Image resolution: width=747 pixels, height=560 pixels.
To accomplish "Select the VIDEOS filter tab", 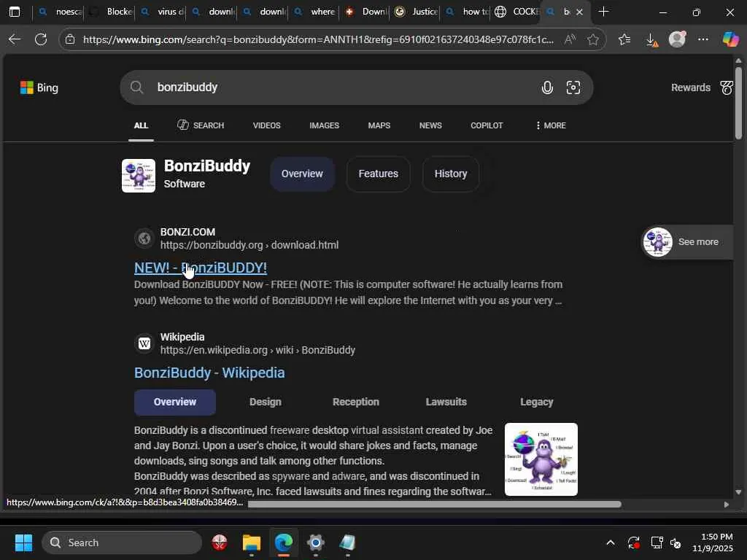I will point(266,125).
